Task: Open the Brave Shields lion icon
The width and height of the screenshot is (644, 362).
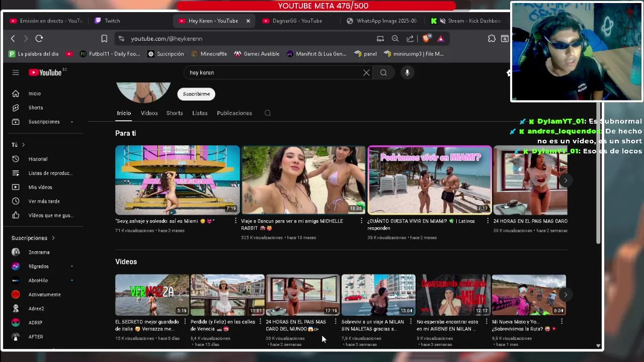Action: [x=427, y=38]
